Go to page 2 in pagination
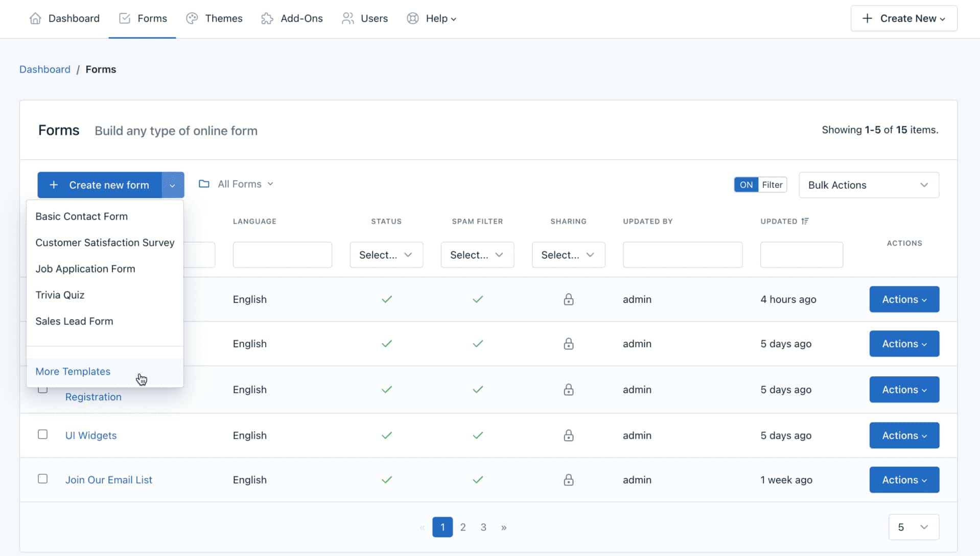980x556 pixels. (x=463, y=527)
